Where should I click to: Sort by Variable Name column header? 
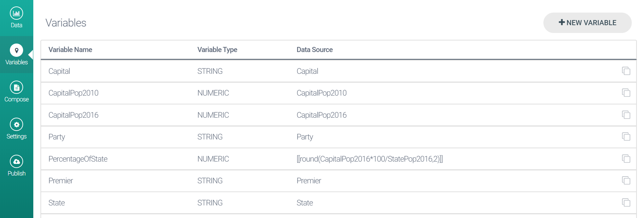70,50
